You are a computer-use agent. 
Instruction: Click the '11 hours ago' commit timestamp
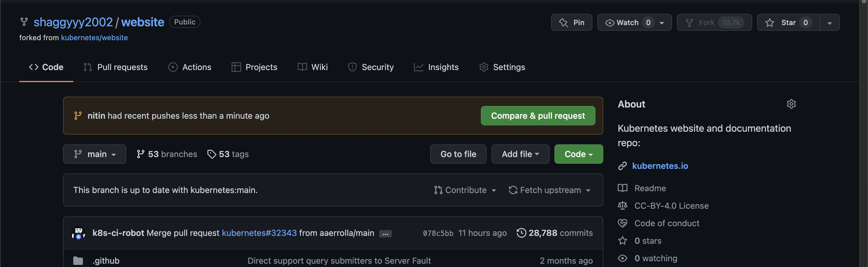click(482, 233)
